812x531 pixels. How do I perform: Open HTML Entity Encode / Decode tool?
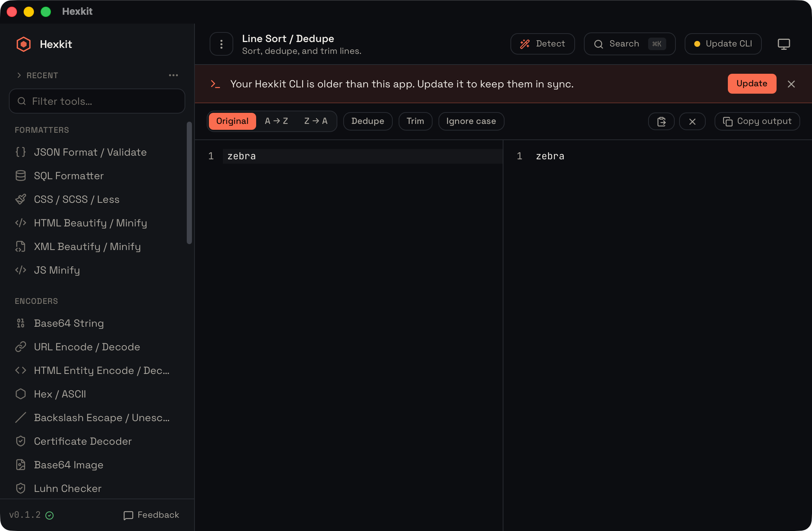coord(98,370)
